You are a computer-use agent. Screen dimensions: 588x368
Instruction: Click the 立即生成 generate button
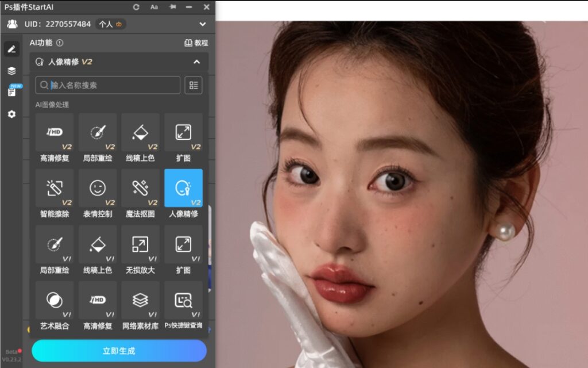[118, 351]
